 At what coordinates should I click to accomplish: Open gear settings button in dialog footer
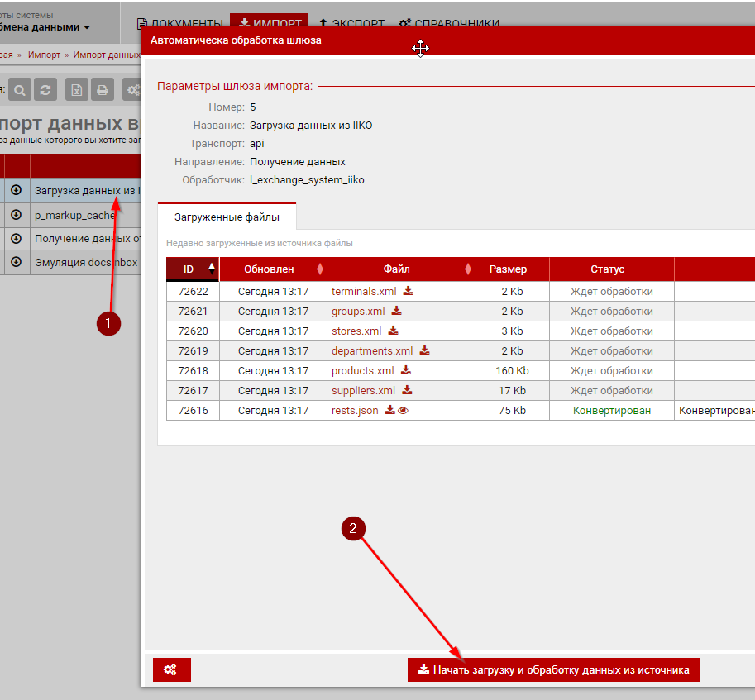pos(171,669)
